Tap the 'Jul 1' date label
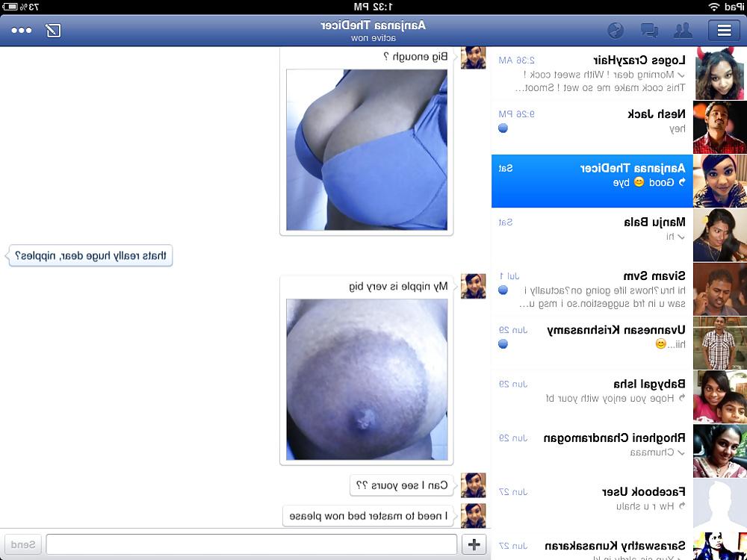Viewport: 747px width, 560px height. tap(509, 276)
